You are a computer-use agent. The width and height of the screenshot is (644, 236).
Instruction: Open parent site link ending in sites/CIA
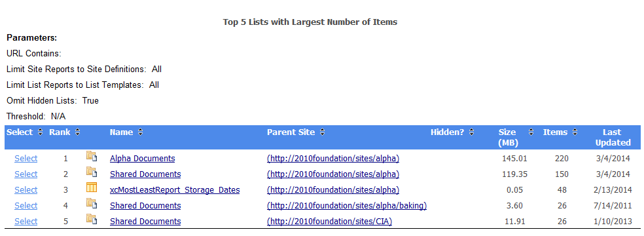tap(330, 221)
